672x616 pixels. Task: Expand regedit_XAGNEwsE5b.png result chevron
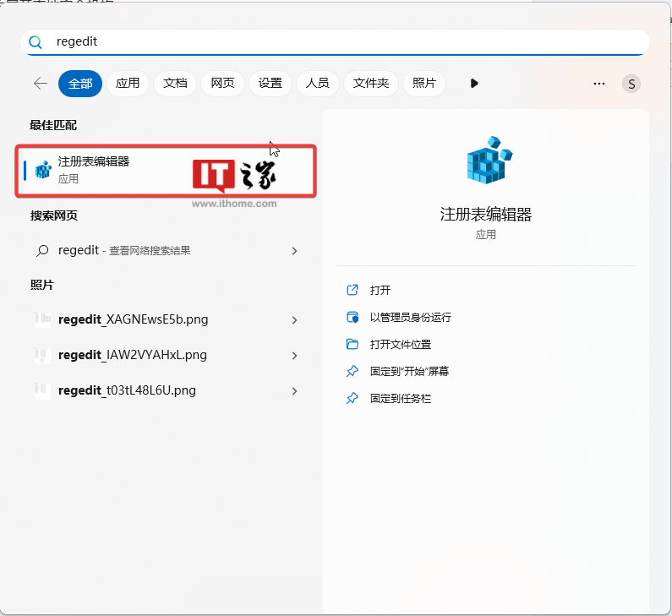tap(294, 320)
